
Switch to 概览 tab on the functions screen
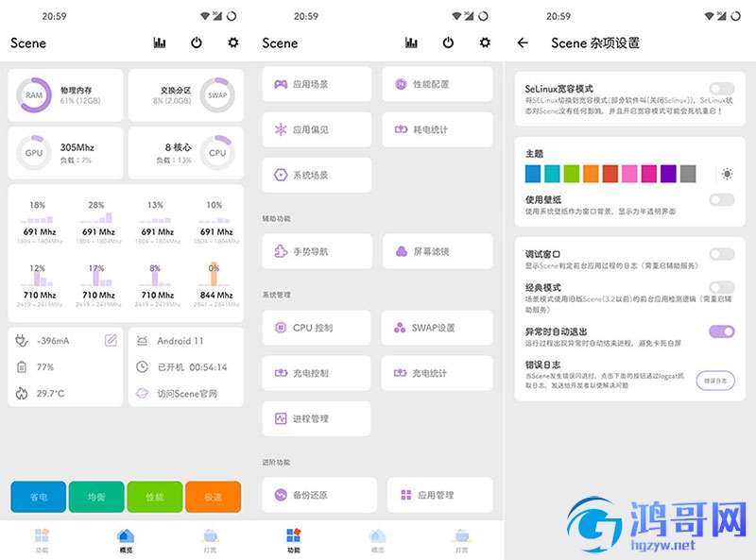pos(377,540)
